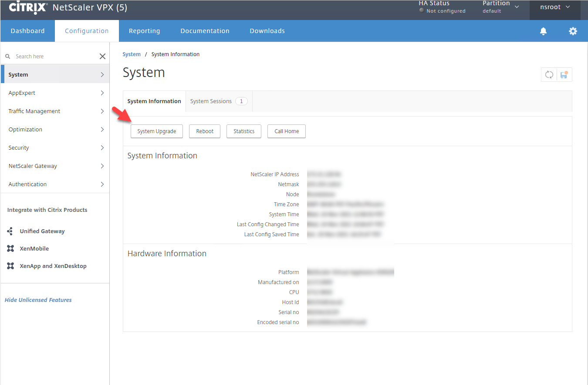The height and width of the screenshot is (385, 588).
Task: Click the refresh icon beside System heading
Action: (x=549, y=75)
